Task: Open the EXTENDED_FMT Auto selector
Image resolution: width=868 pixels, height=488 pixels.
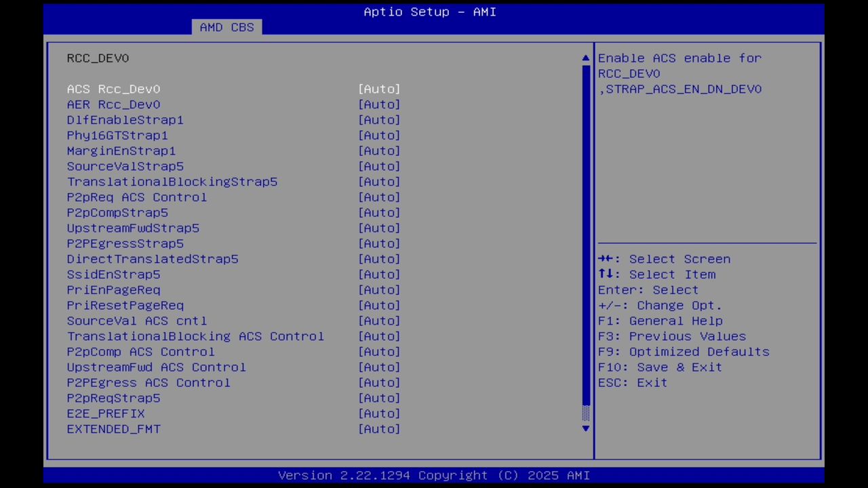Action: point(379,428)
